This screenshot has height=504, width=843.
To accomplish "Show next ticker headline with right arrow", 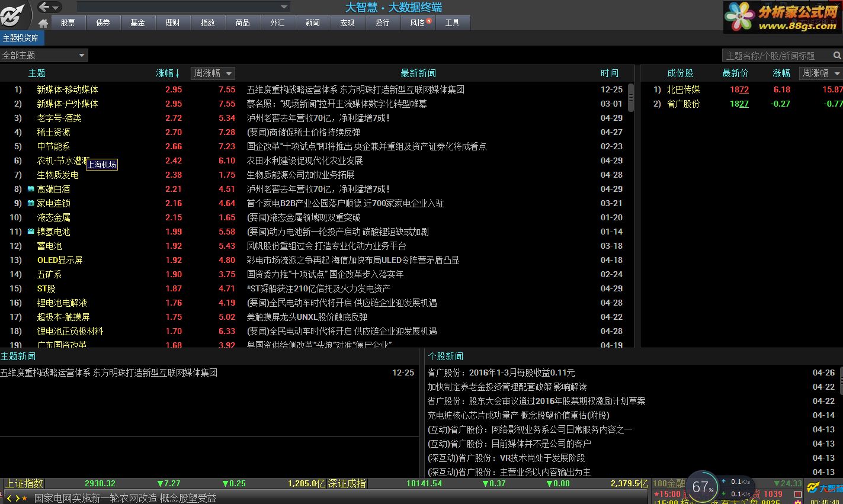I will tap(17, 498).
